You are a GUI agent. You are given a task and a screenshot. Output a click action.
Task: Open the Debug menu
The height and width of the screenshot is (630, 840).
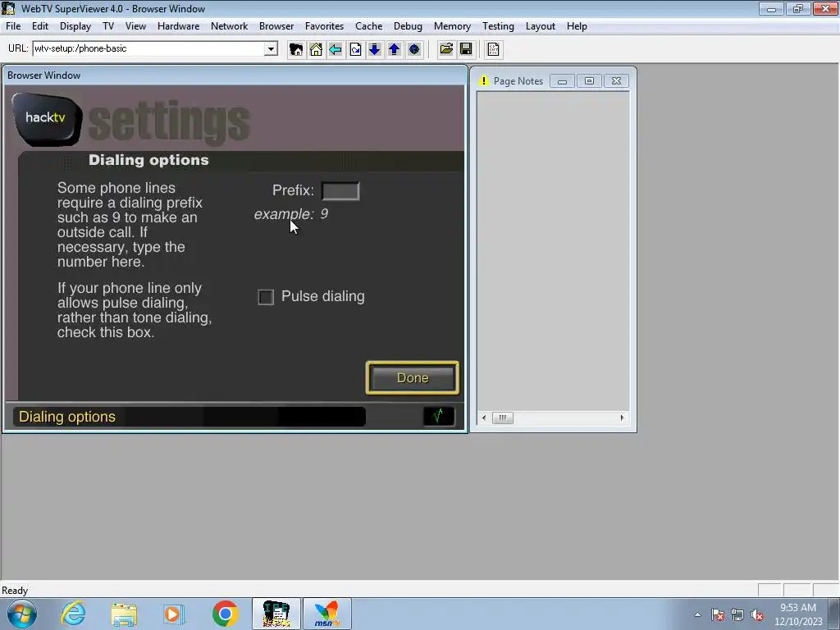click(x=409, y=26)
